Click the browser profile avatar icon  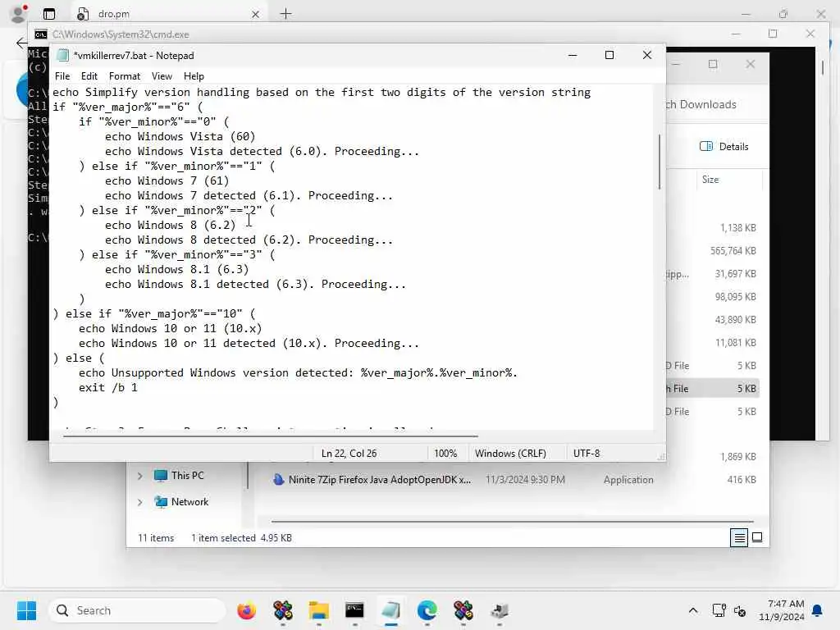point(18,14)
